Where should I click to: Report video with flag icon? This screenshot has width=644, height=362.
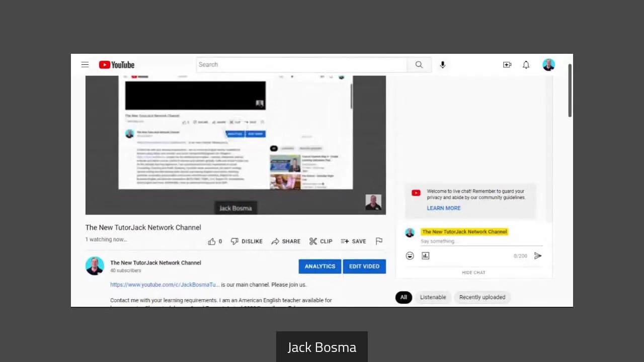pos(379,241)
